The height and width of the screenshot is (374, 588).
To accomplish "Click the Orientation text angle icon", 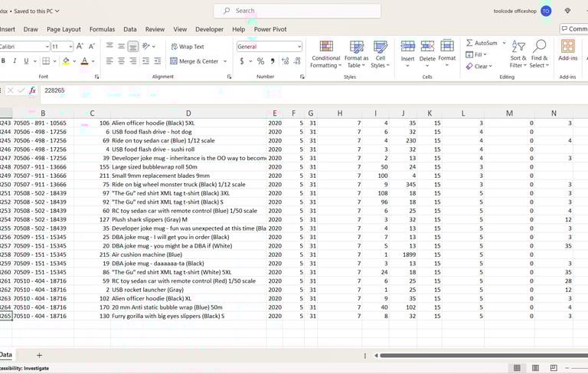I will point(146,46).
